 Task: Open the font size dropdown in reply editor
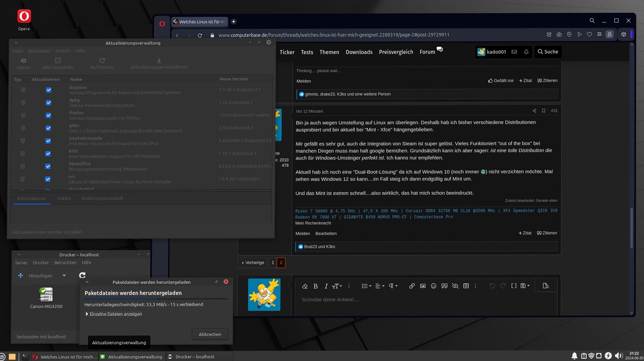pyautogui.click(x=337, y=286)
